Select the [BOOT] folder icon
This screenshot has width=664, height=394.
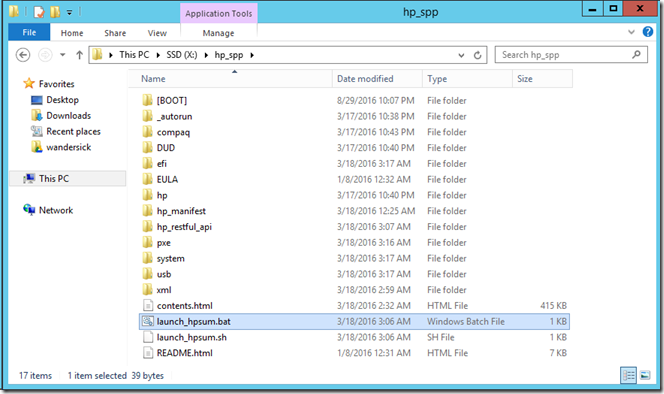[x=147, y=100]
